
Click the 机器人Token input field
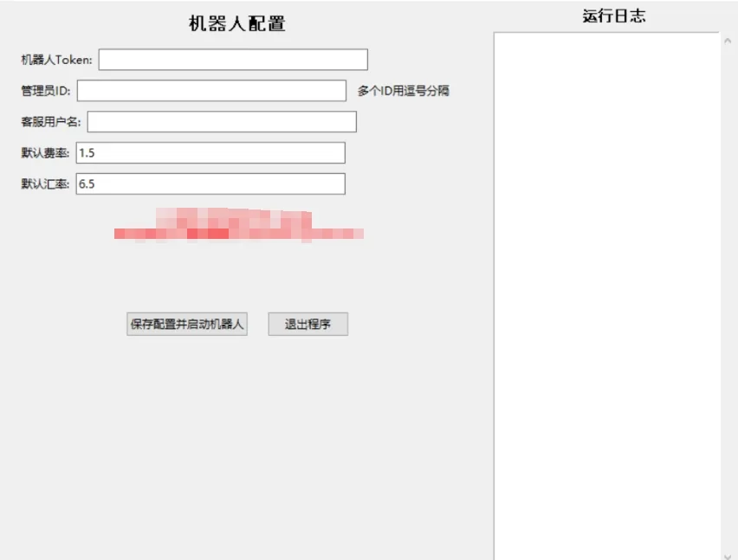point(232,60)
